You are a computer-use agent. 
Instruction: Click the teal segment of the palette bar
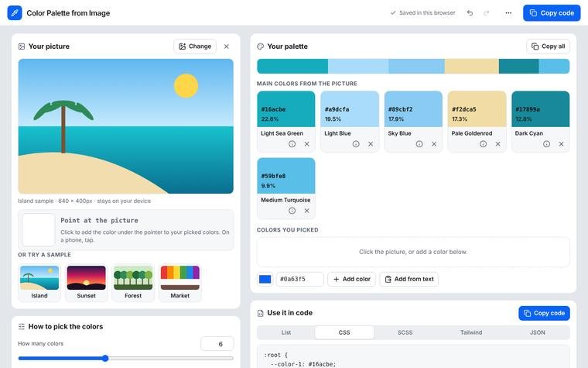(x=292, y=66)
